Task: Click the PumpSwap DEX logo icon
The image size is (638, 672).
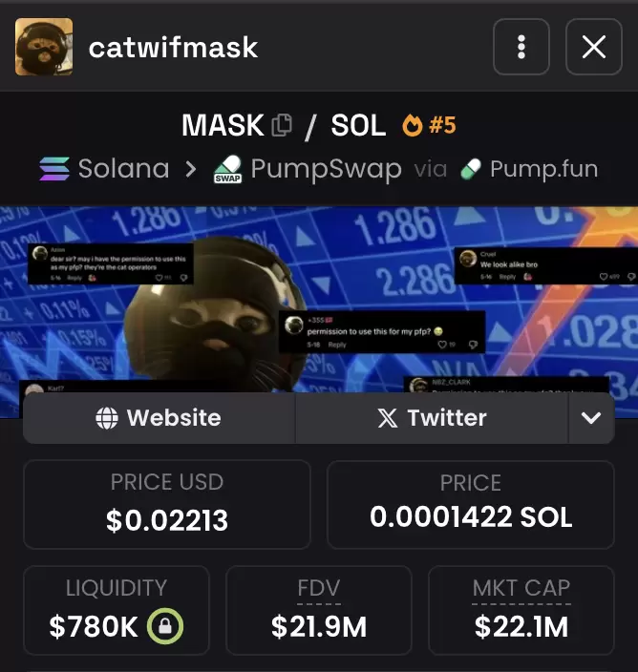Action: (227, 169)
